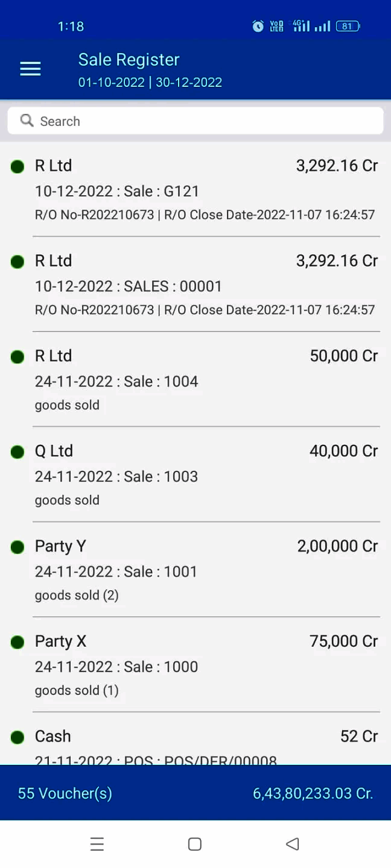The height and width of the screenshot is (868, 391).
Task: Tap the Sale Register title
Action: click(129, 60)
